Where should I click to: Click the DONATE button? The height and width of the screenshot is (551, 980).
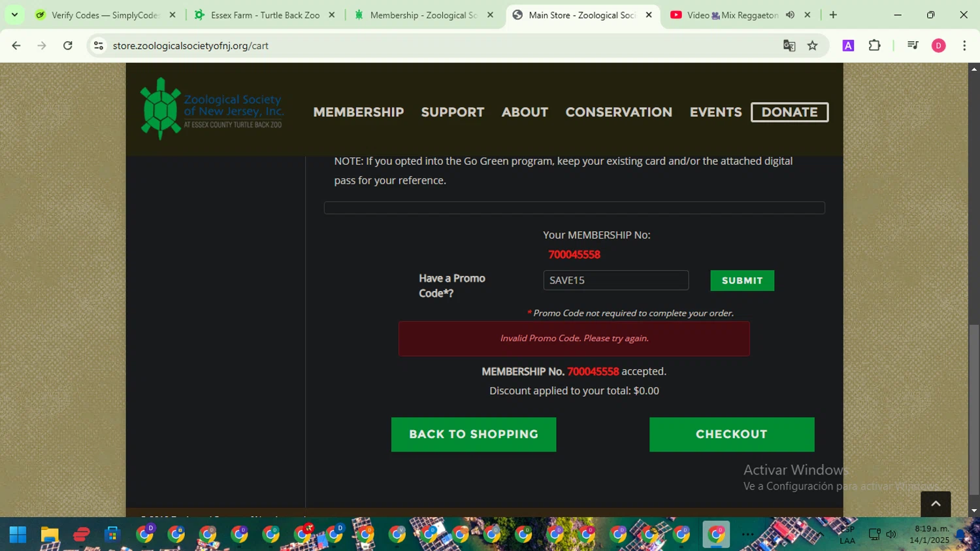coord(790,112)
